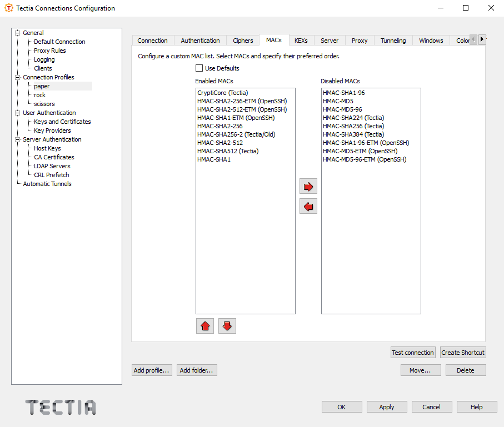Screen dimensions: 504x427
Task: Click the right tab-scroll arrow
Action: [481, 39]
